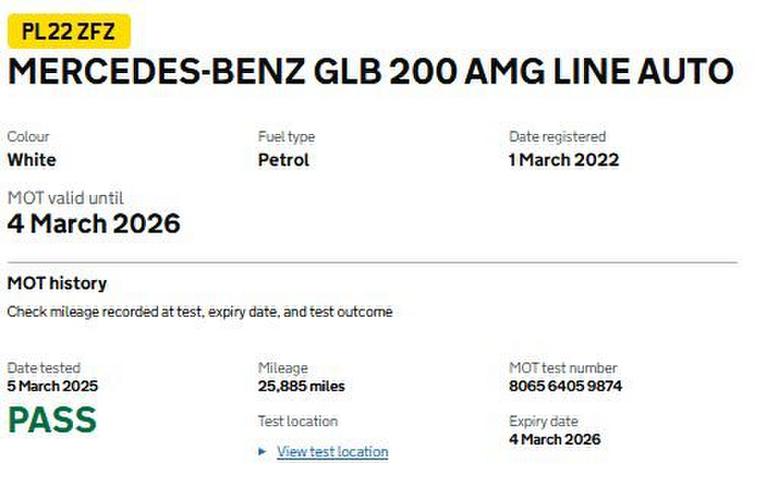Click the green PASS result text
The height and width of the screenshot is (478, 759).
tap(53, 419)
